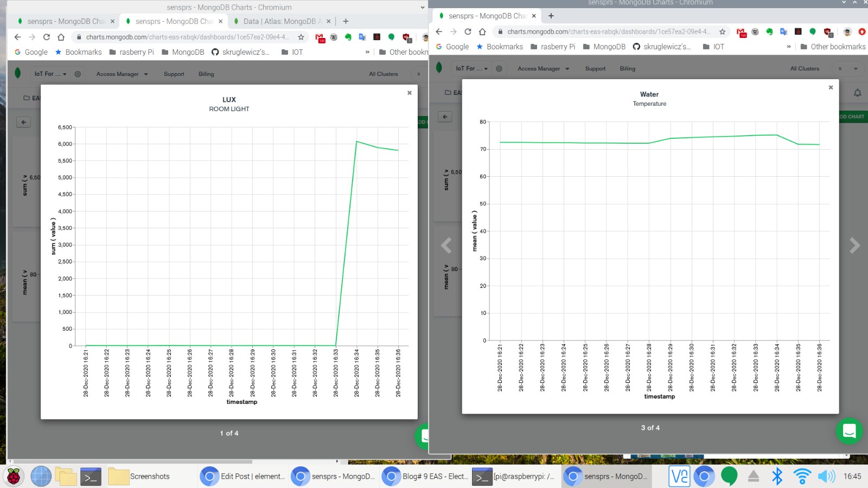Launch the Terminal launcher icon next to File Manager
Screen dimensions: 868x488
pyautogui.click(x=91, y=477)
